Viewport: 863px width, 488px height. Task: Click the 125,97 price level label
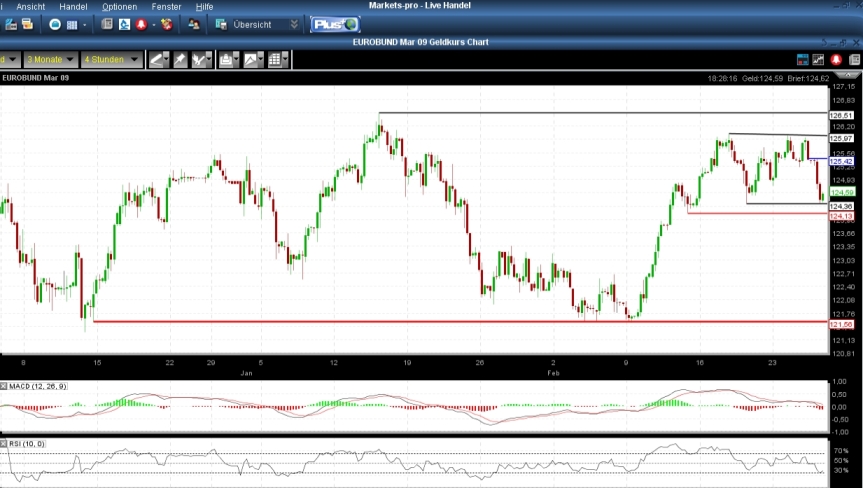click(x=841, y=138)
